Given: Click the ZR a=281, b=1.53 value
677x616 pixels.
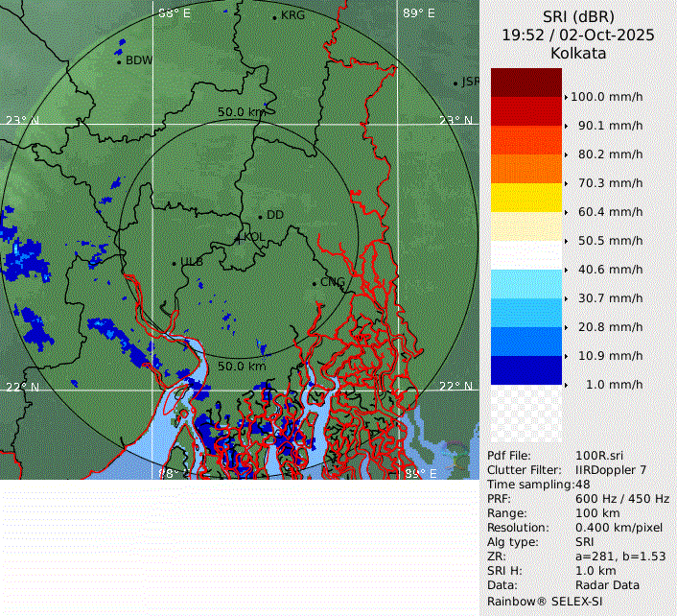Looking at the screenshot, I should click(x=620, y=557).
